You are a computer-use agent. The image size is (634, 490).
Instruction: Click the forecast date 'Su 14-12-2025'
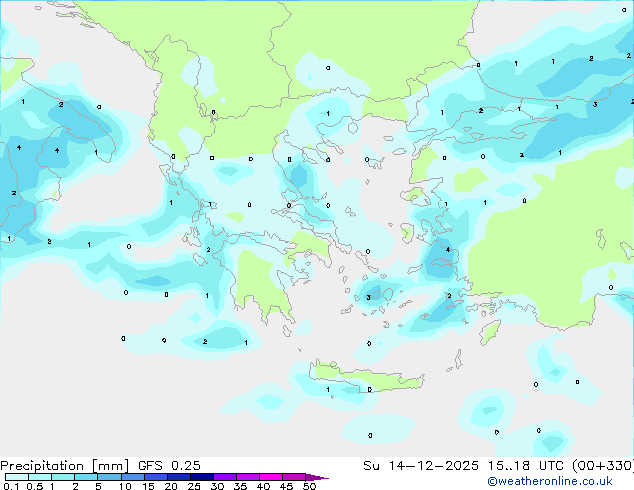click(x=421, y=466)
